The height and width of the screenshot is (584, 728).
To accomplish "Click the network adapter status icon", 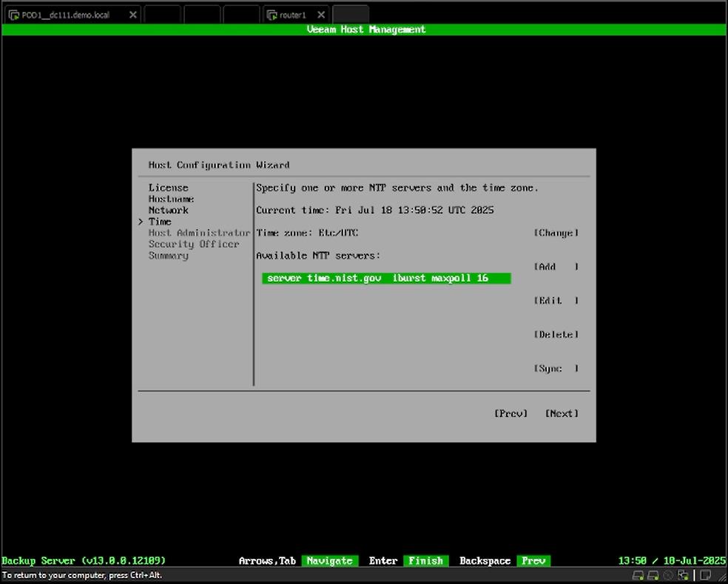I will [x=683, y=575].
